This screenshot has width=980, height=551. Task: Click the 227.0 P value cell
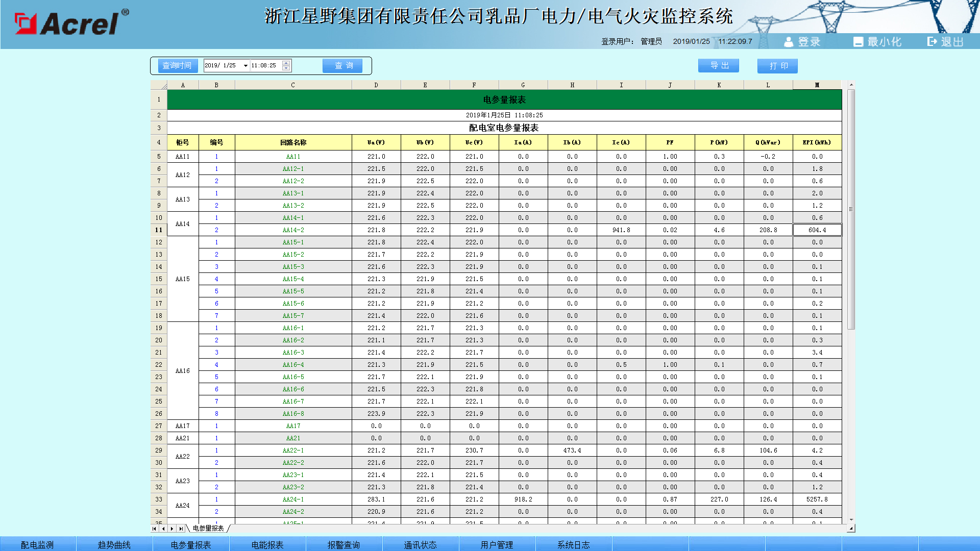tap(719, 499)
